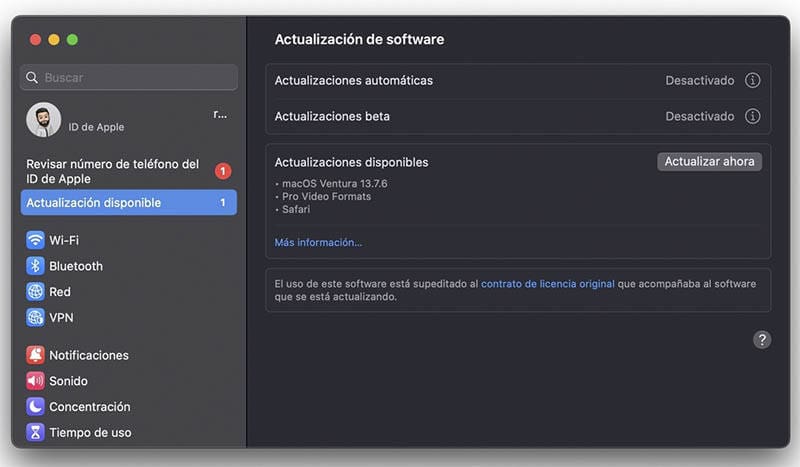The height and width of the screenshot is (467, 800).
Task: Click Tiempo de uso hourglass icon
Action: (36, 433)
